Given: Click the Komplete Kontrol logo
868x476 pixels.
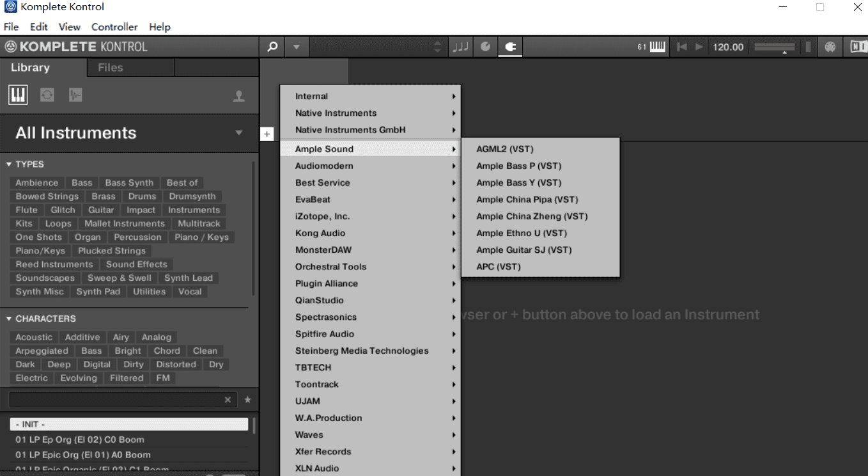Looking at the screenshot, I should (x=76, y=47).
